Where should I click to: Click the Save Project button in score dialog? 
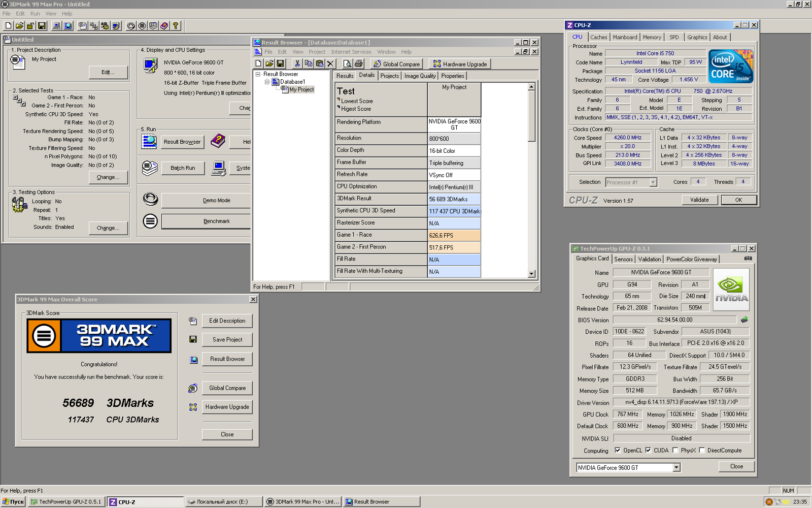227,339
